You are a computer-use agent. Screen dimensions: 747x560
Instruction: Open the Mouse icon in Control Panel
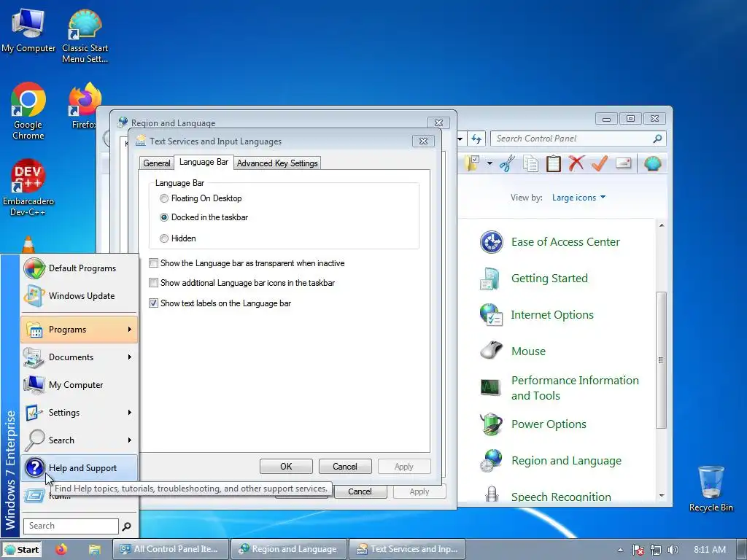[x=491, y=351]
